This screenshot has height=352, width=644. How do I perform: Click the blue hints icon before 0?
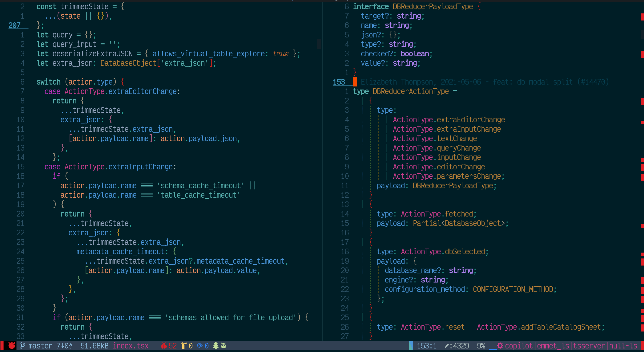200,346
